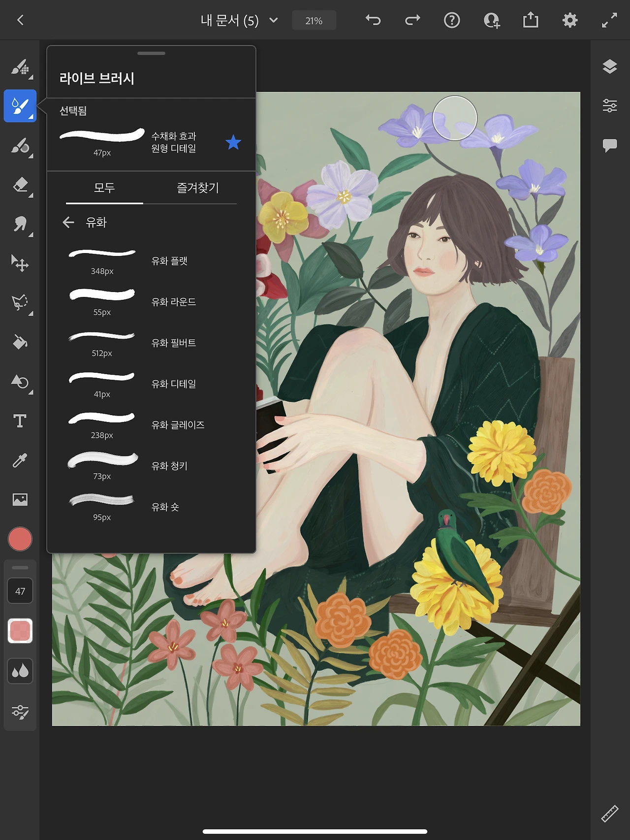Select the paint bucket fill tool
The image size is (630, 840).
tap(20, 342)
